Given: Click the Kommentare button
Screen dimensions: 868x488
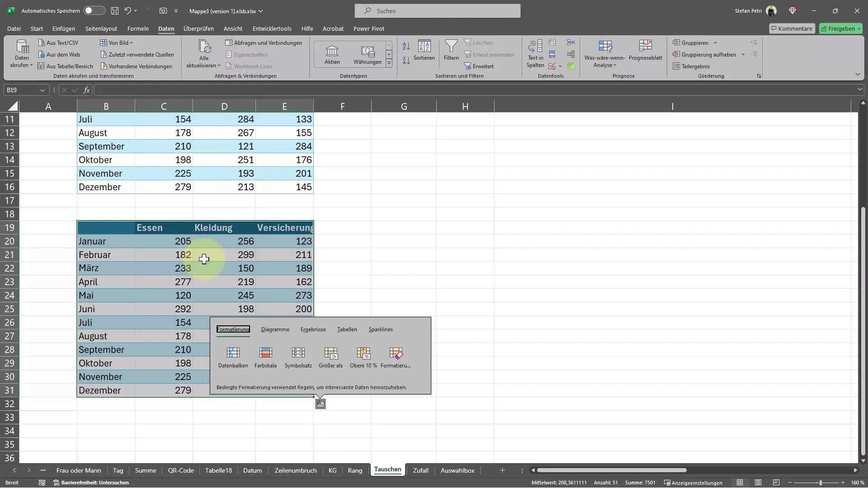Looking at the screenshot, I should 792,28.
